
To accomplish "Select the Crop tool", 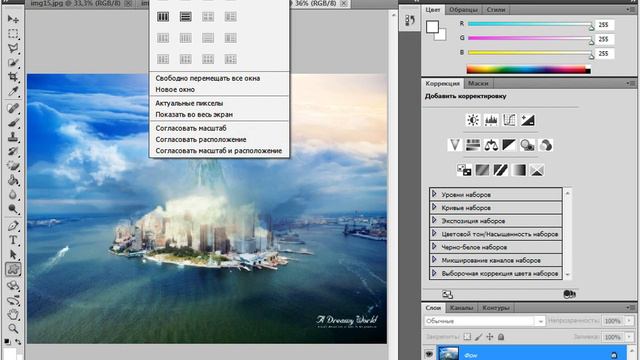I will tap(13, 77).
